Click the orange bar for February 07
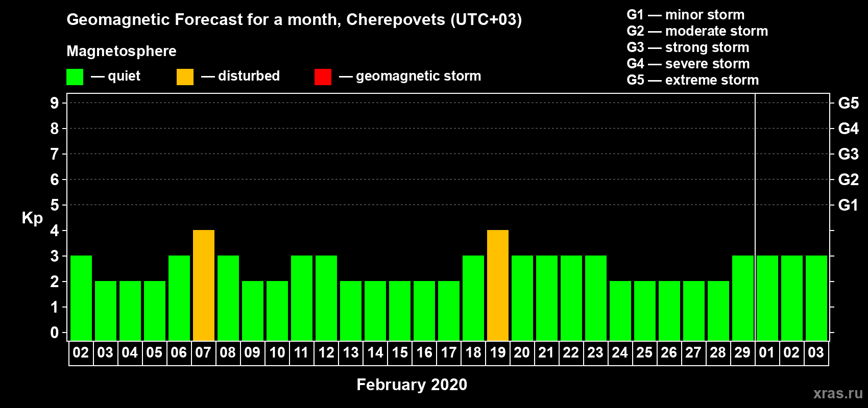The width and height of the screenshot is (868, 408). pyautogui.click(x=204, y=285)
